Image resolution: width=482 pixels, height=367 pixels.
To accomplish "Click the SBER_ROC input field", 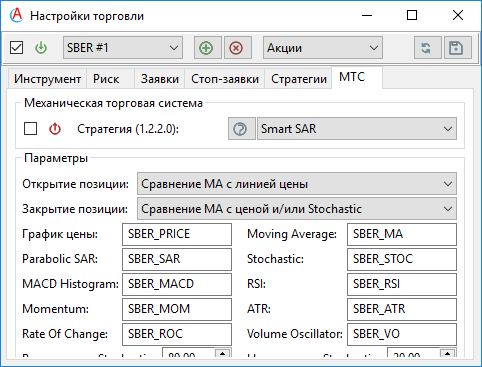I will (x=177, y=334).
